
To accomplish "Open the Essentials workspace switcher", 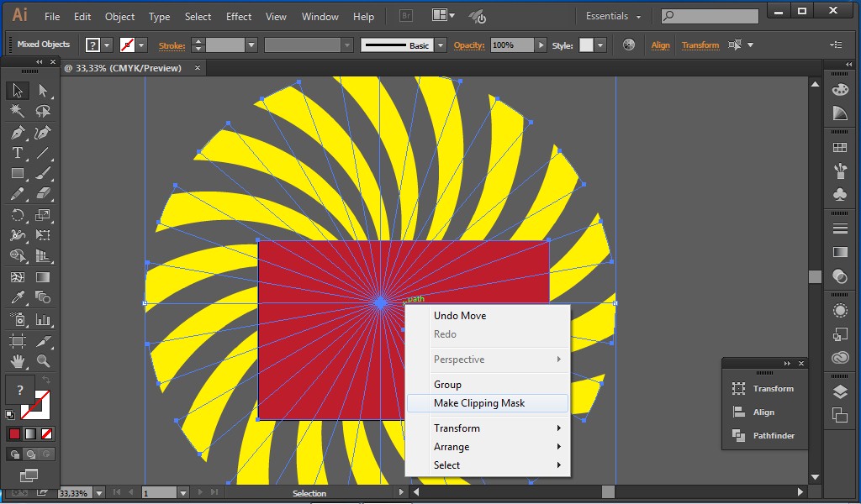I will [611, 15].
